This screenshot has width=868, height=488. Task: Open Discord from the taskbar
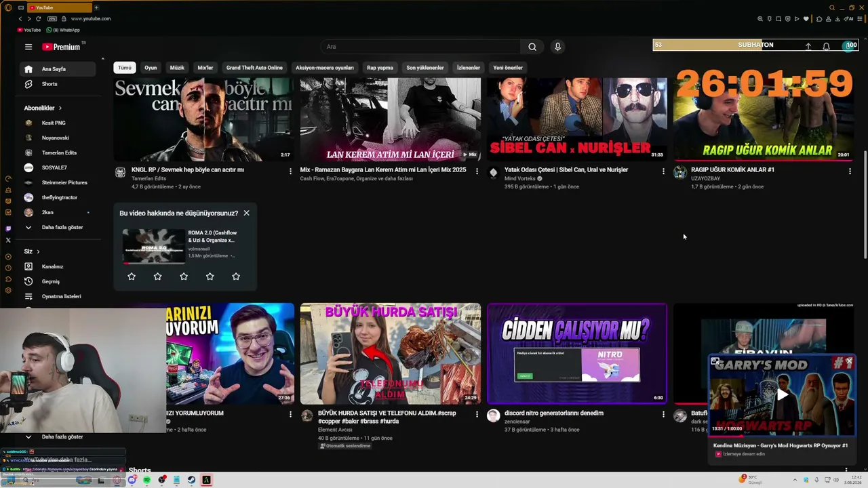tap(132, 480)
